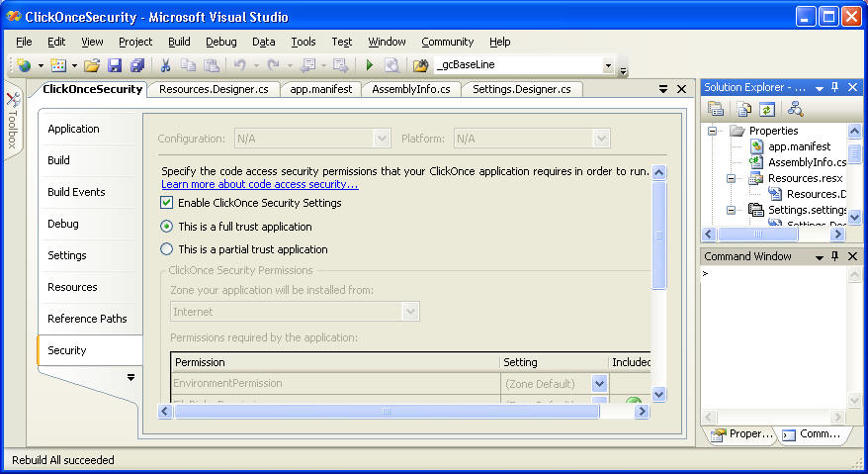Open the File menu

pyautogui.click(x=24, y=42)
